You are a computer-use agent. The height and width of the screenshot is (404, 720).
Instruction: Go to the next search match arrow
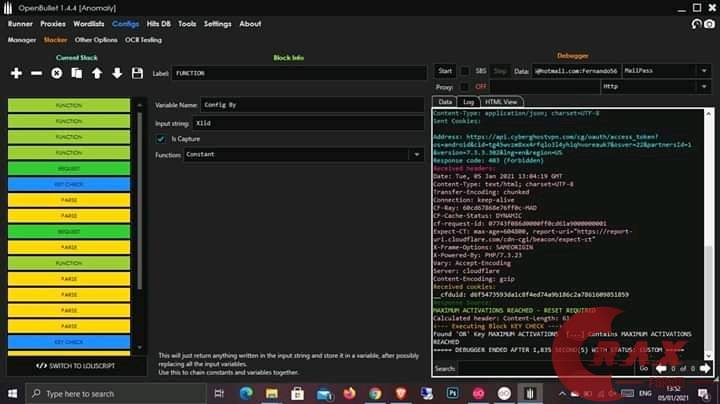click(705, 368)
